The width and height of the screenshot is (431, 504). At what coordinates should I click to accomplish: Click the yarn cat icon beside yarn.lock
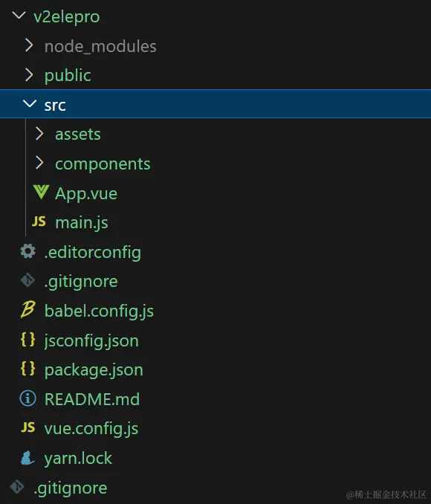[27, 457]
